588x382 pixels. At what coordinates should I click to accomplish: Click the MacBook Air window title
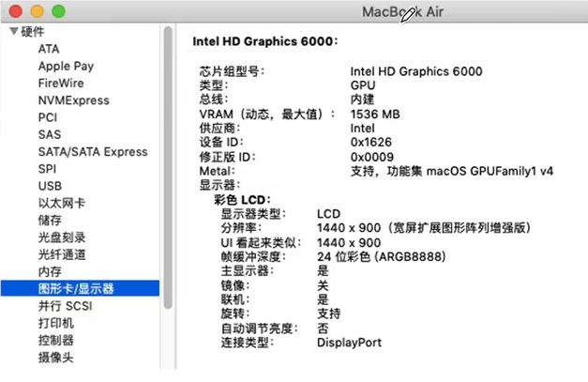(x=402, y=11)
